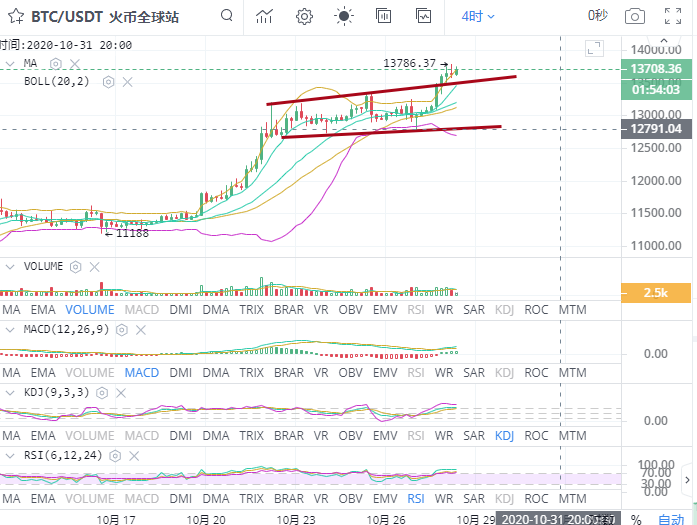The height and width of the screenshot is (525, 697).
Task: Select VR in the bottom indicator row
Action: pos(321,499)
